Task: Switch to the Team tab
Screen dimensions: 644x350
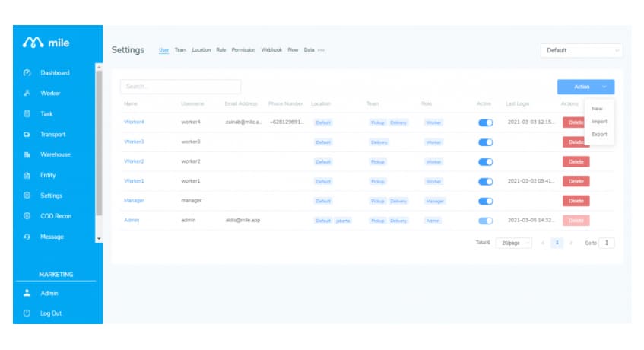Action: click(180, 50)
